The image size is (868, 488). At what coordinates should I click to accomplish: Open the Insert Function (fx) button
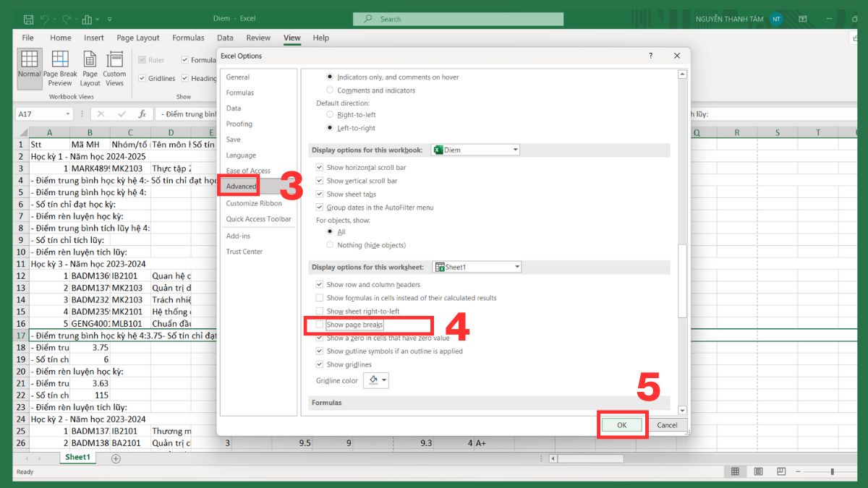[x=142, y=114]
